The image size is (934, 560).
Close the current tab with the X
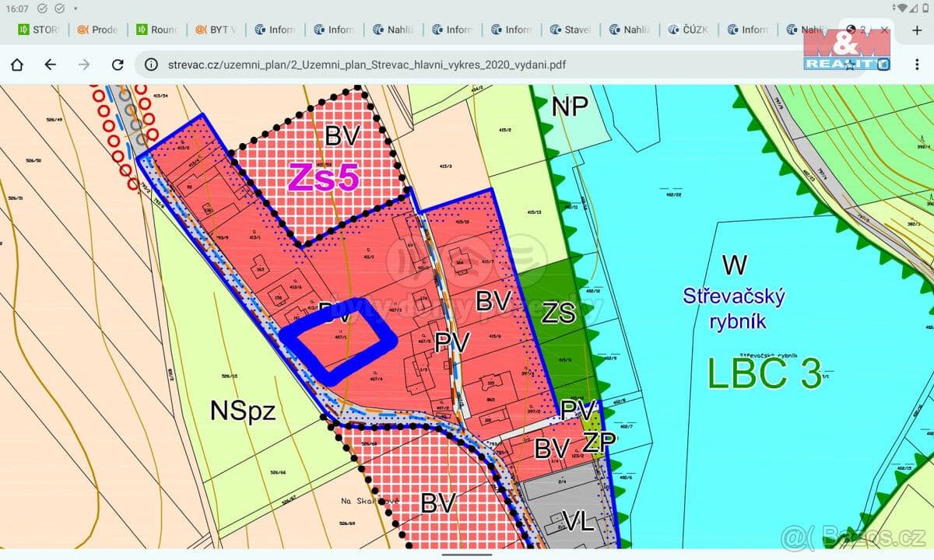coord(884,30)
